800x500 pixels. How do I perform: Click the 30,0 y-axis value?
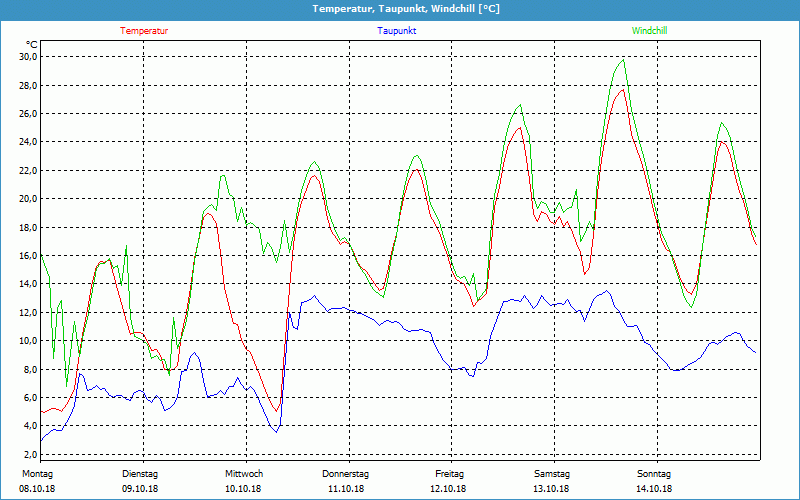click(27, 57)
